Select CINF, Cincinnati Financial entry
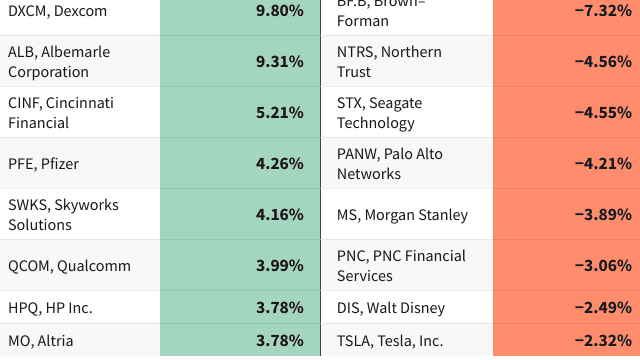This screenshot has height=360, width=640. [61, 113]
